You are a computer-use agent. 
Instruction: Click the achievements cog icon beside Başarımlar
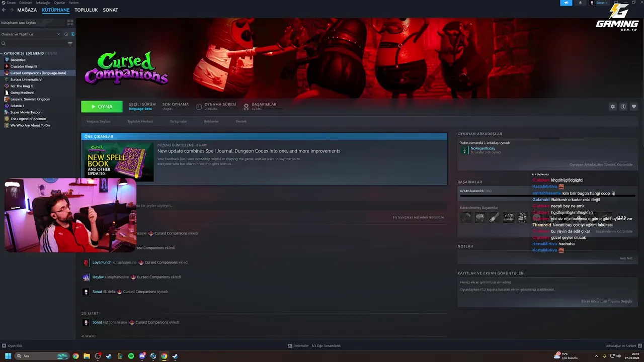coord(246,107)
